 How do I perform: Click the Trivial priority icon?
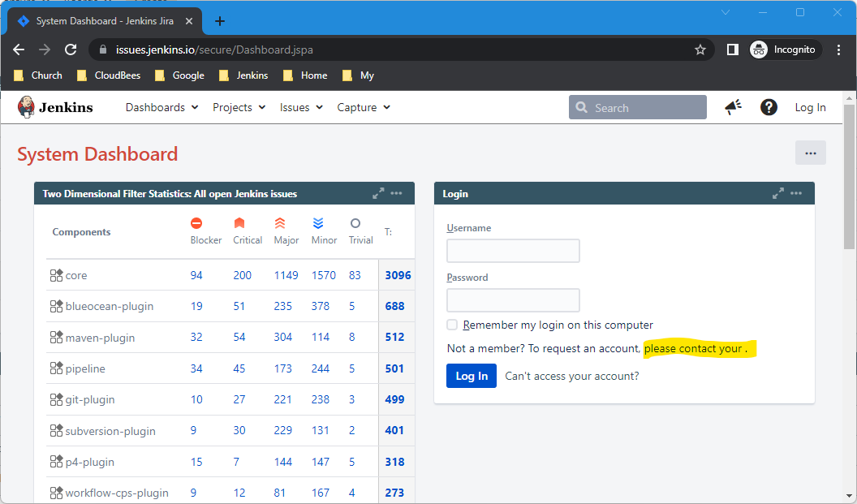tap(355, 222)
